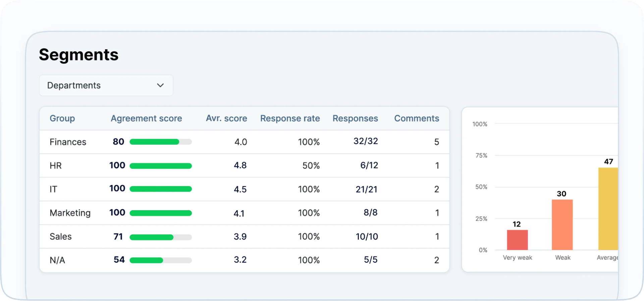Click the Sales responses 10/10
Screen dimensions: 644x301
point(367,237)
